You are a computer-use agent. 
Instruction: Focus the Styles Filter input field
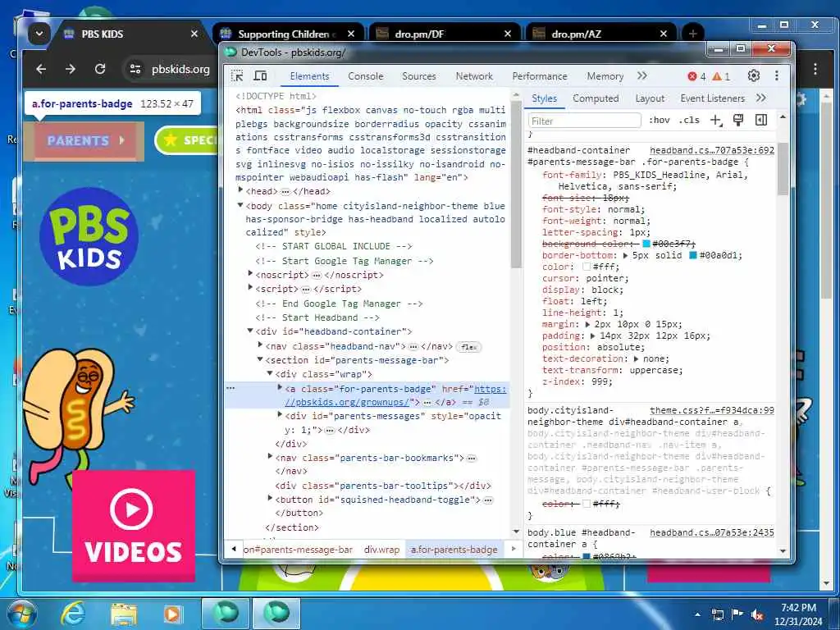(584, 121)
